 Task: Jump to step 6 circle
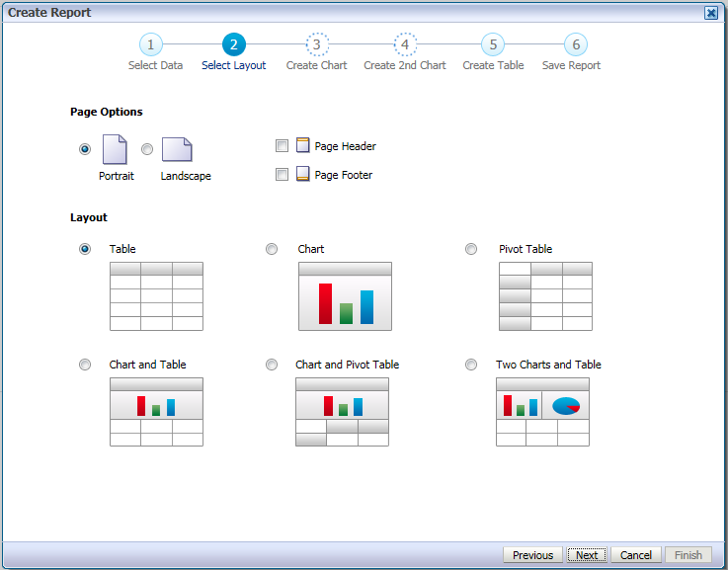click(x=576, y=44)
